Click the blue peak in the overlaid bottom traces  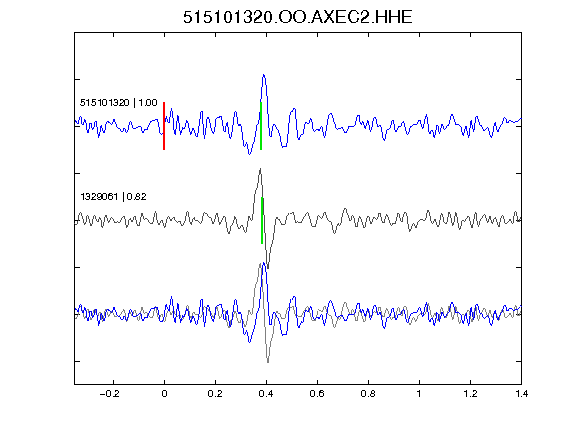point(263,264)
